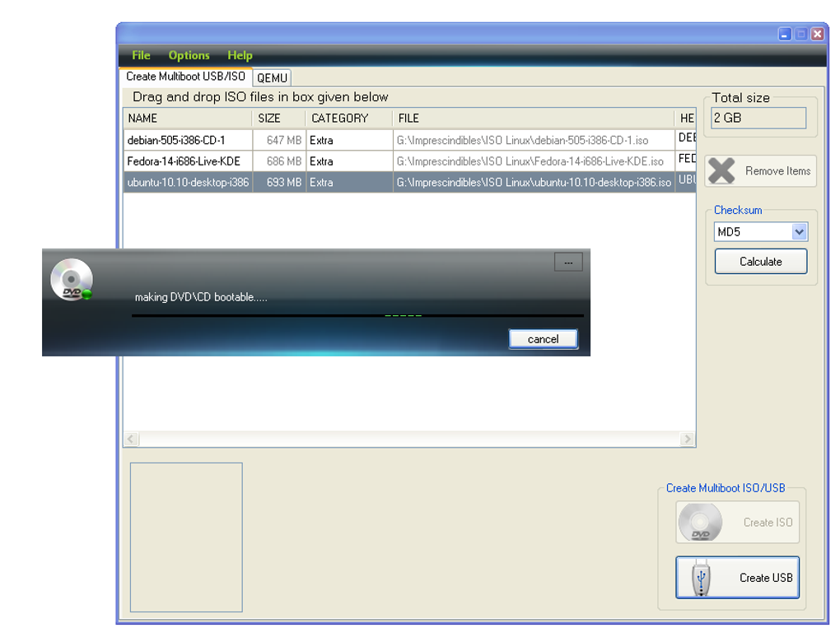The image size is (840, 642).
Task: Click the debian-505-i386-CD-1.iso file path
Action: click(522, 140)
